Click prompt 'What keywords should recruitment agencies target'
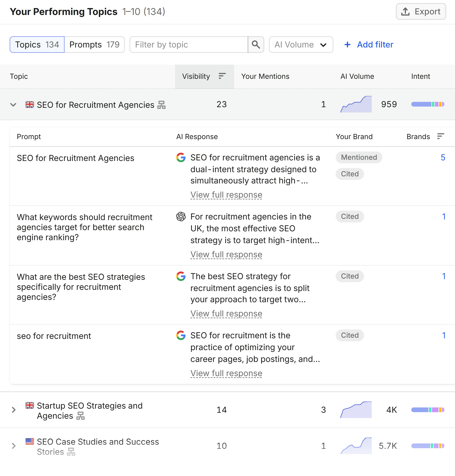The image size is (455, 476). [x=84, y=227]
